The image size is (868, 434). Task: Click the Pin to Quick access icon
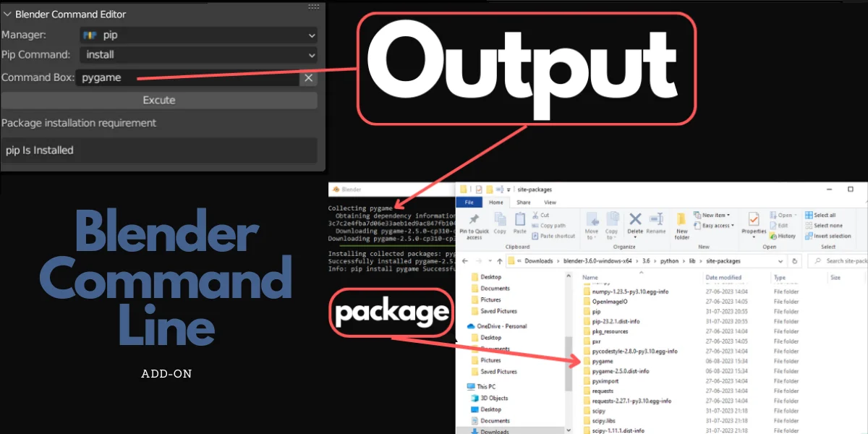click(x=473, y=221)
